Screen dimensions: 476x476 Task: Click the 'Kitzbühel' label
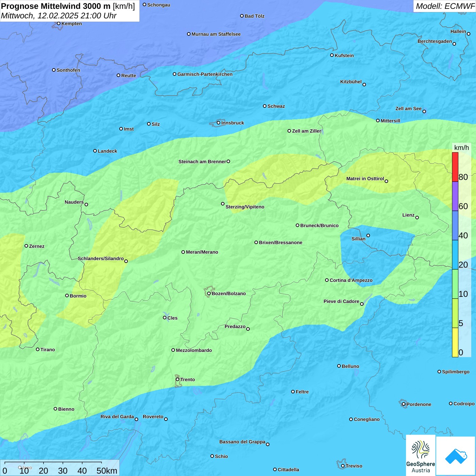click(x=351, y=82)
